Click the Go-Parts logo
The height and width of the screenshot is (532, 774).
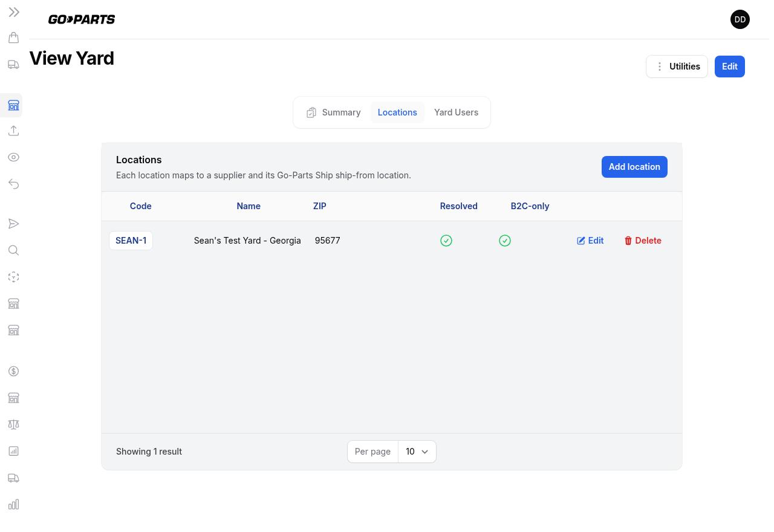(x=82, y=19)
